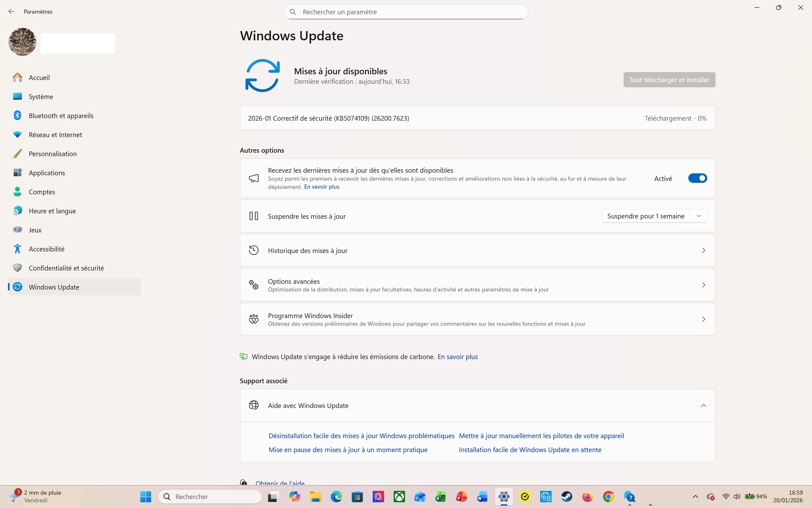Viewport: 812px width, 508px height.
Task: Open Copilot from the taskbar
Action: coord(295,497)
